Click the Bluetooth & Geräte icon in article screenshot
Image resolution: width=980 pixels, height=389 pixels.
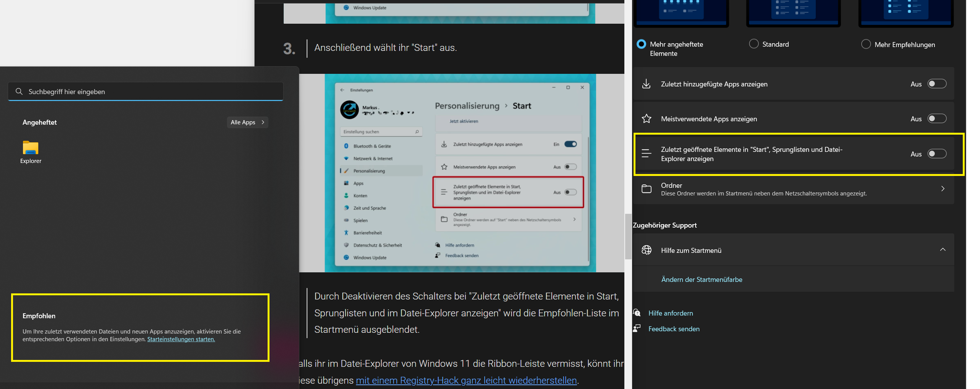(x=346, y=146)
